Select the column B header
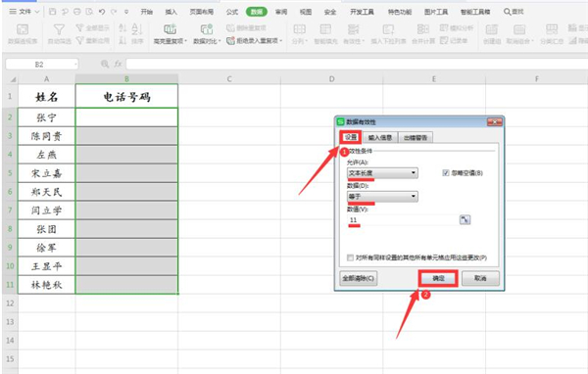The image size is (588, 374). tap(126, 79)
